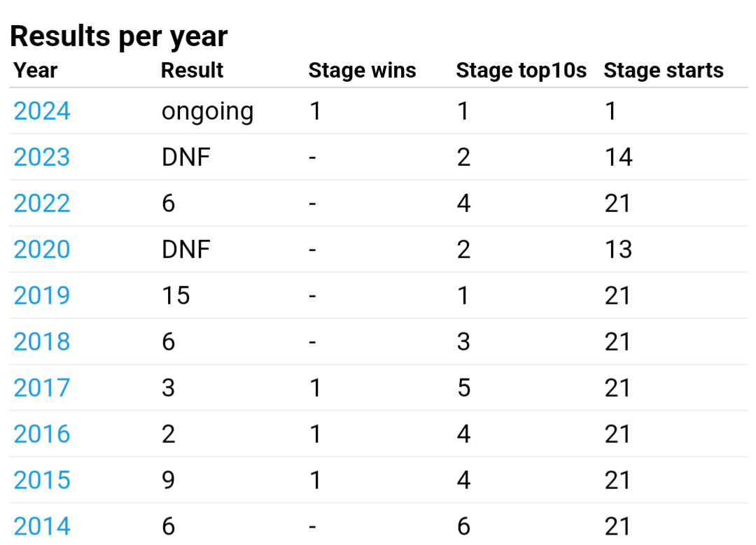
Task: Follow the 2017 year link
Action: 42,388
